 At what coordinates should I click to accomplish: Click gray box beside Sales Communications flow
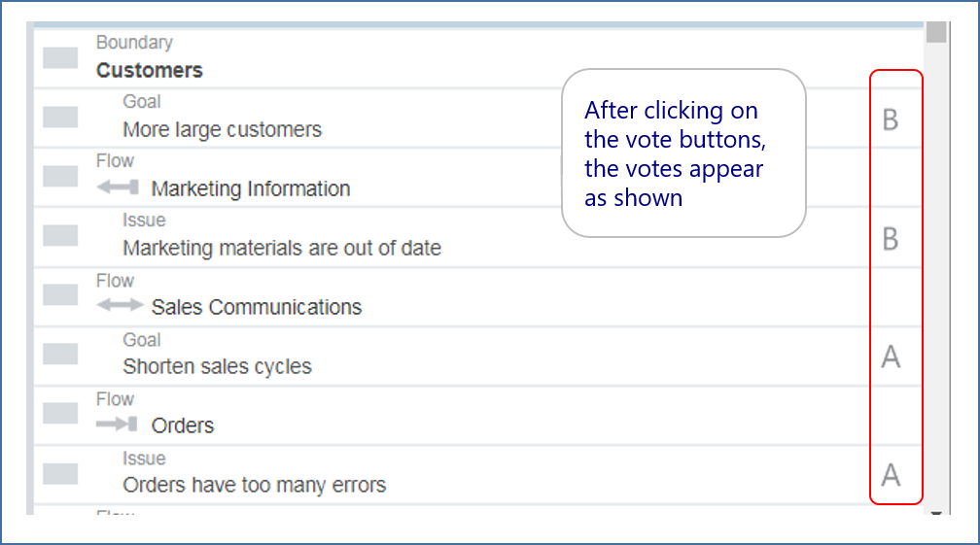[x=60, y=294]
